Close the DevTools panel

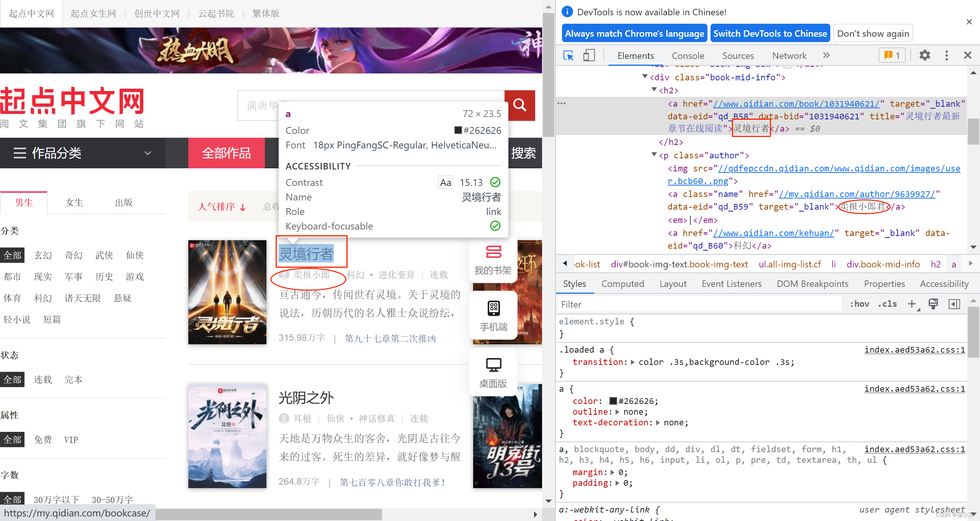(x=967, y=56)
